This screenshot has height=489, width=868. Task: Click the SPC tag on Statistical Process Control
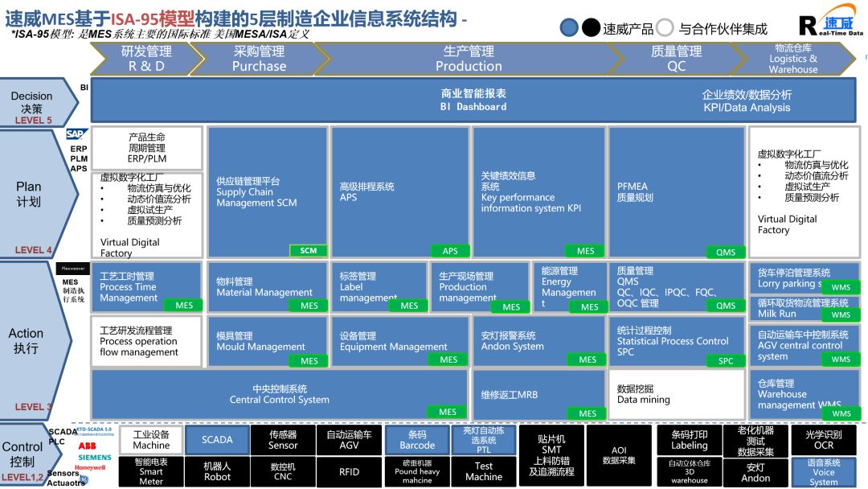726,360
